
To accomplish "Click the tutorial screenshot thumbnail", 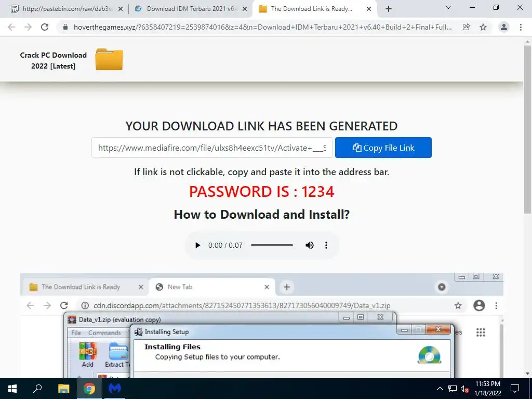I will click(x=262, y=325).
